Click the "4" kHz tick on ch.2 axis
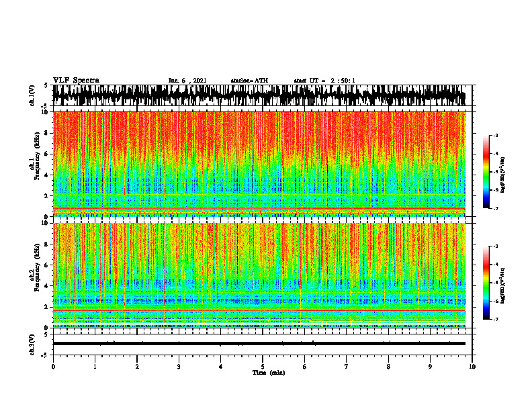 [x=47, y=286]
